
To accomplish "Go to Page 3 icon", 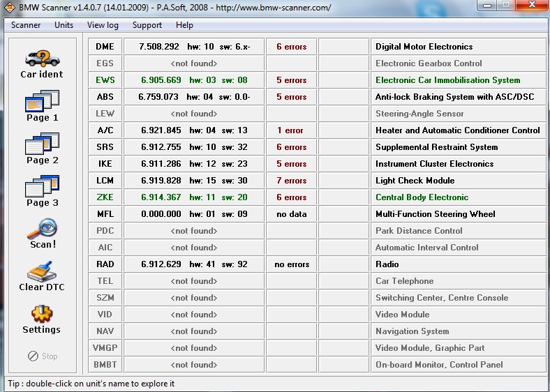I will pos(42,188).
